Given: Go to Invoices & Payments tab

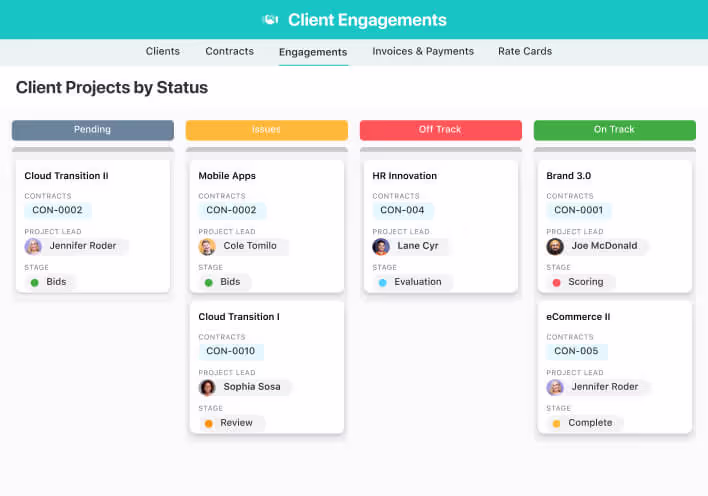Looking at the screenshot, I should (x=423, y=51).
